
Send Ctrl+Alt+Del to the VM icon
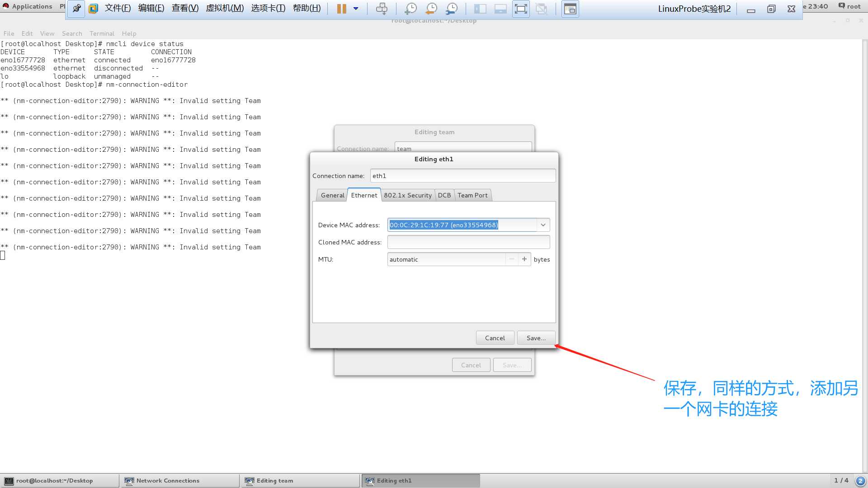(x=382, y=9)
